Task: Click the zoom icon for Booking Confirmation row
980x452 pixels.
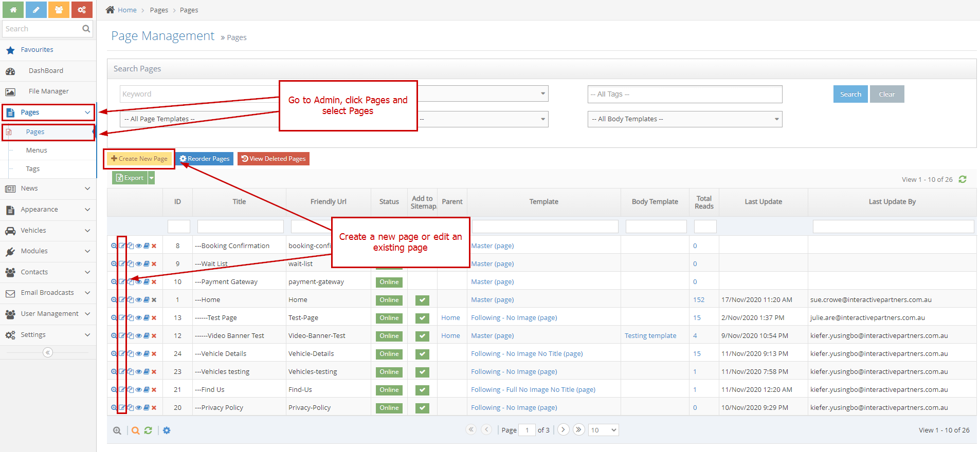Action: point(114,246)
